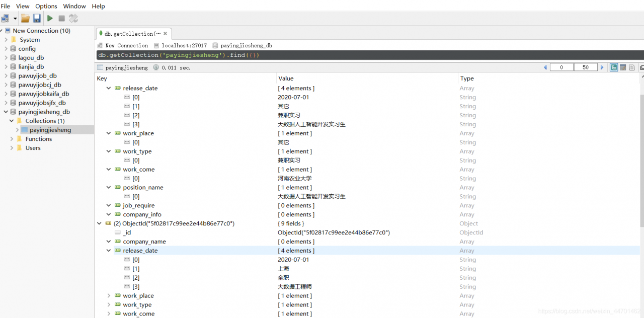Click the connect to server icon
This screenshot has height=318, width=644.
click(5, 19)
